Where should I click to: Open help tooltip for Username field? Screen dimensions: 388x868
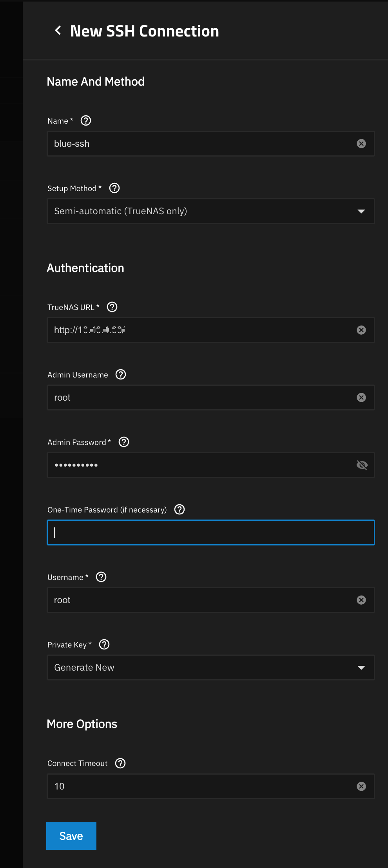click(101, 577)
